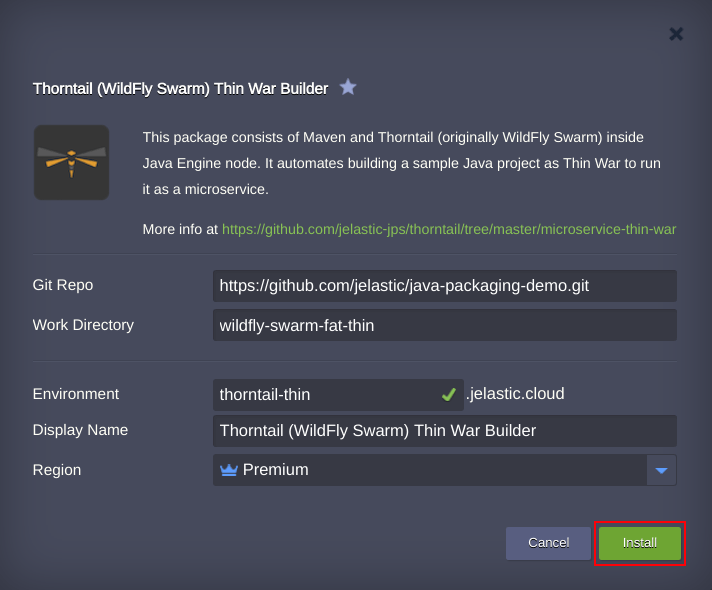The image size is (712, 590).
Task: Click the 'Display Name' label
Action: [x=80, y=430]
